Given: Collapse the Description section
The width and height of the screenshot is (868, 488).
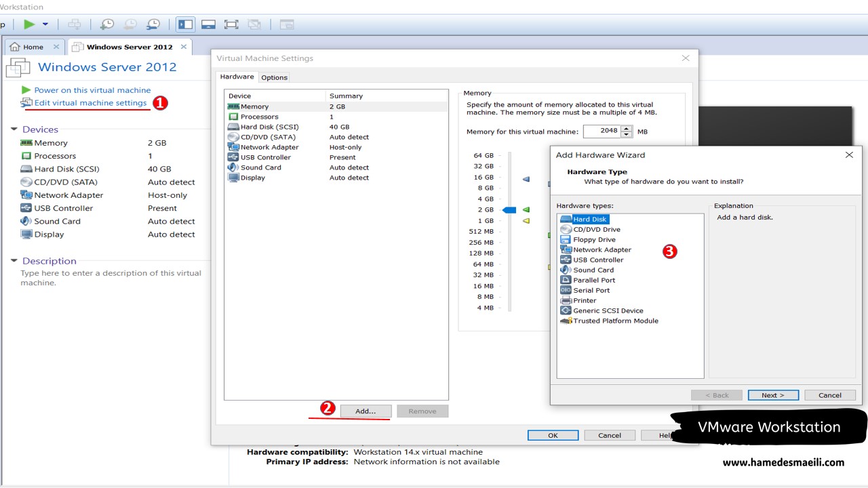Looking at the screenshot, I should (x=14, y=261).
